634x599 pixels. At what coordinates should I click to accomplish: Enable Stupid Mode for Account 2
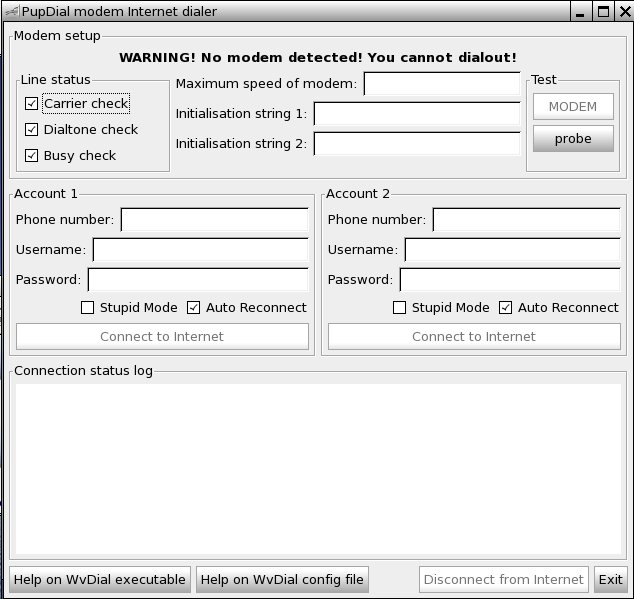click(400, 307)
